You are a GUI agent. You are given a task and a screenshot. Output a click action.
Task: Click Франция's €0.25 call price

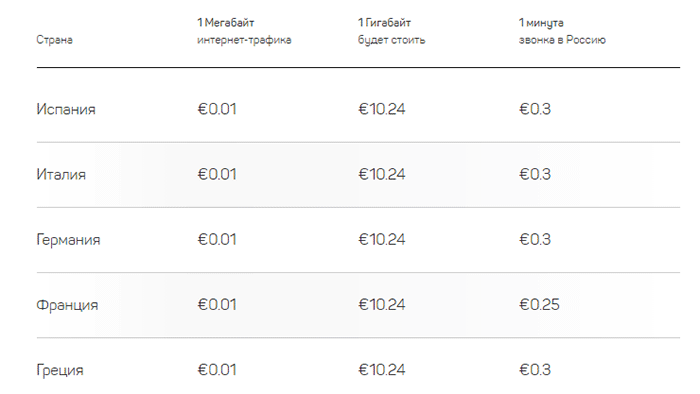[539, 305]
